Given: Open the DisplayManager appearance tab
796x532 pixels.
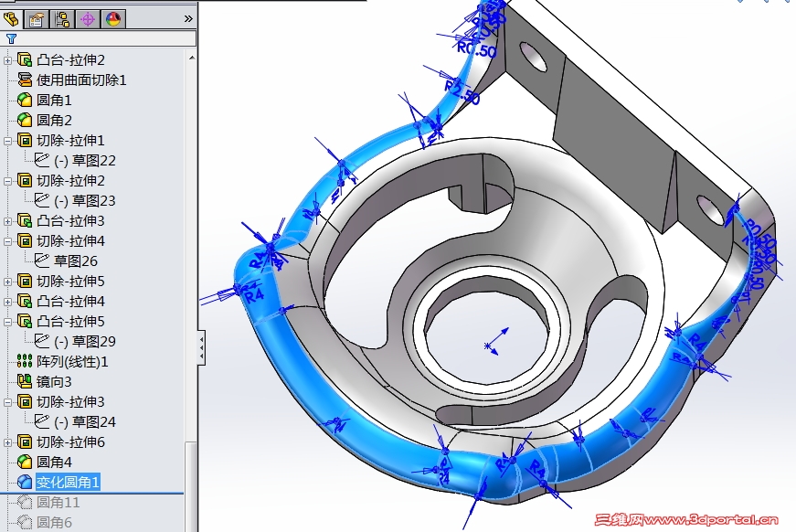Looking at the screenshot, I should point(113,19).
